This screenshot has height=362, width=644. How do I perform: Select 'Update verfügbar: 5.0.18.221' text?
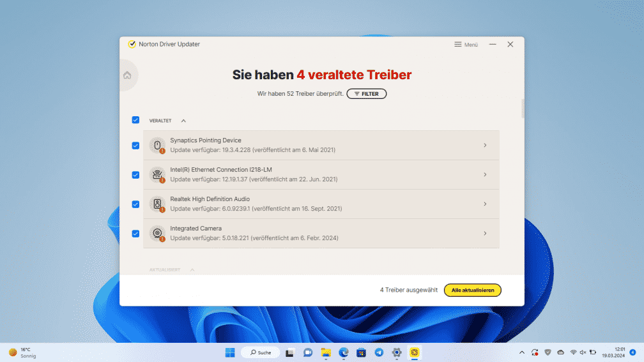click(210, 238)
